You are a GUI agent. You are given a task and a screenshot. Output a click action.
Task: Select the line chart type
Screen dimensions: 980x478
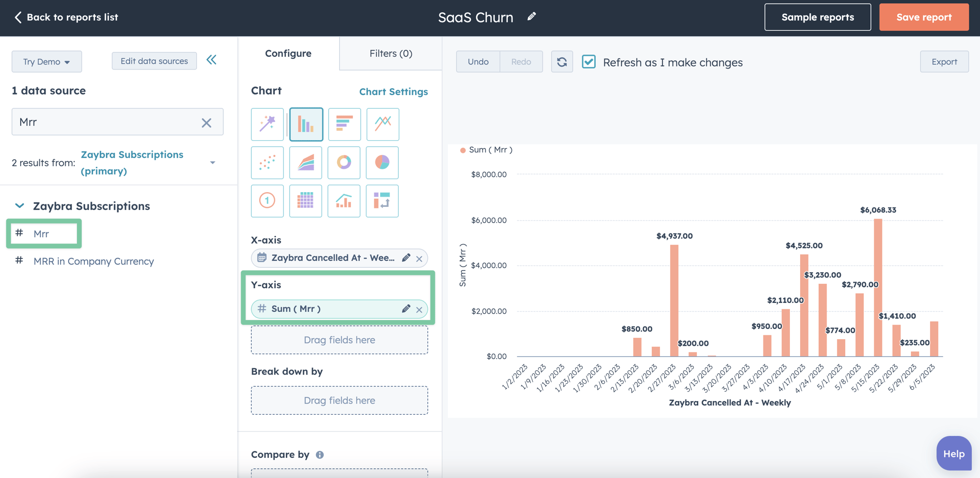[x=382, y=124]
